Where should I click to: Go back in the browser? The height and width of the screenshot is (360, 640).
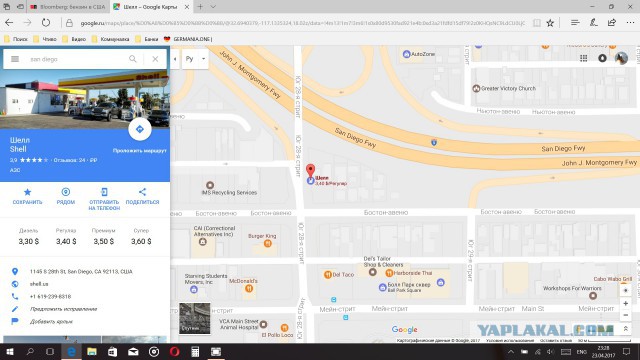pos(9,23)
